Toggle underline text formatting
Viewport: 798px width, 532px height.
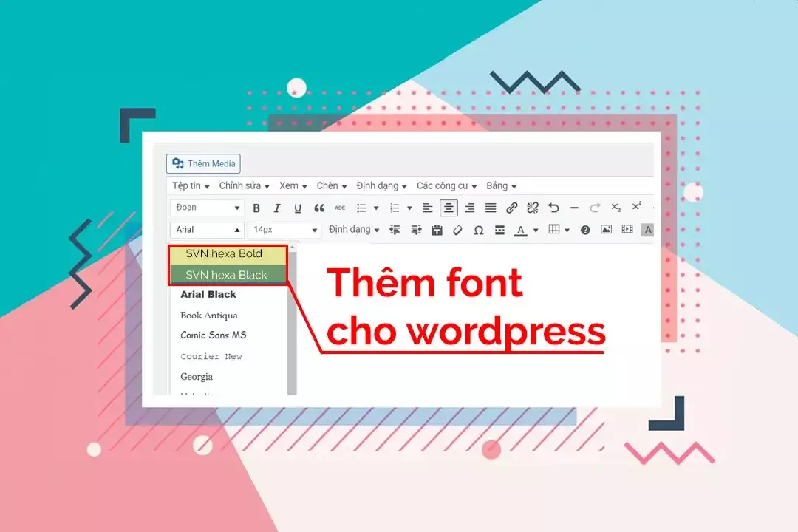coord(298,208)
